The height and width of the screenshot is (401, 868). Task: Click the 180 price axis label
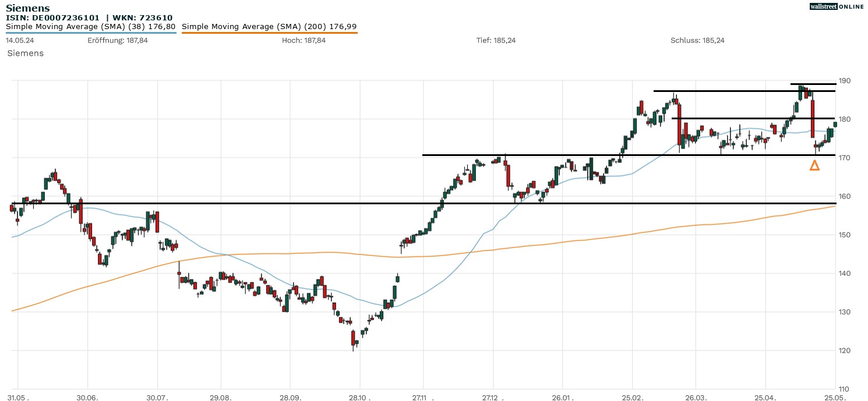(845, 119)
